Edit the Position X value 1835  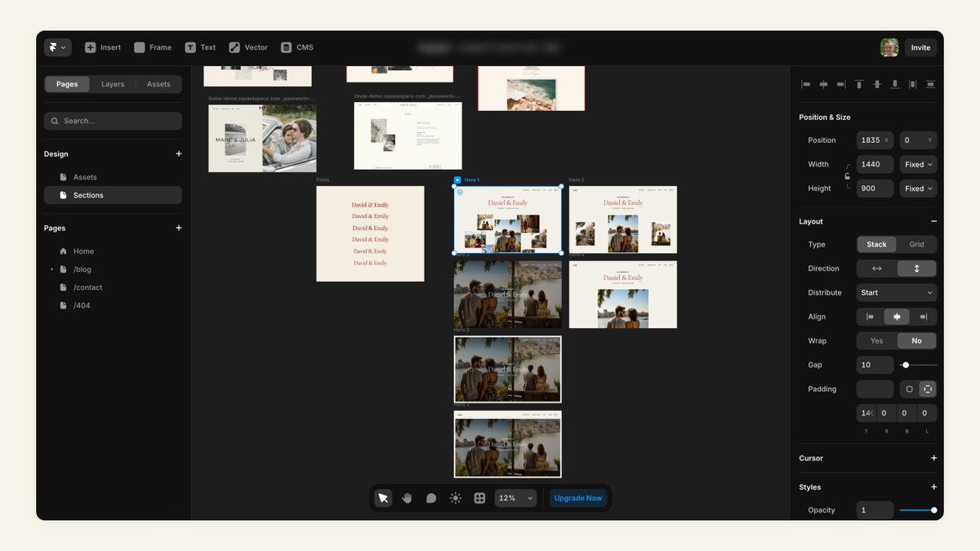(x=875, y=140)
